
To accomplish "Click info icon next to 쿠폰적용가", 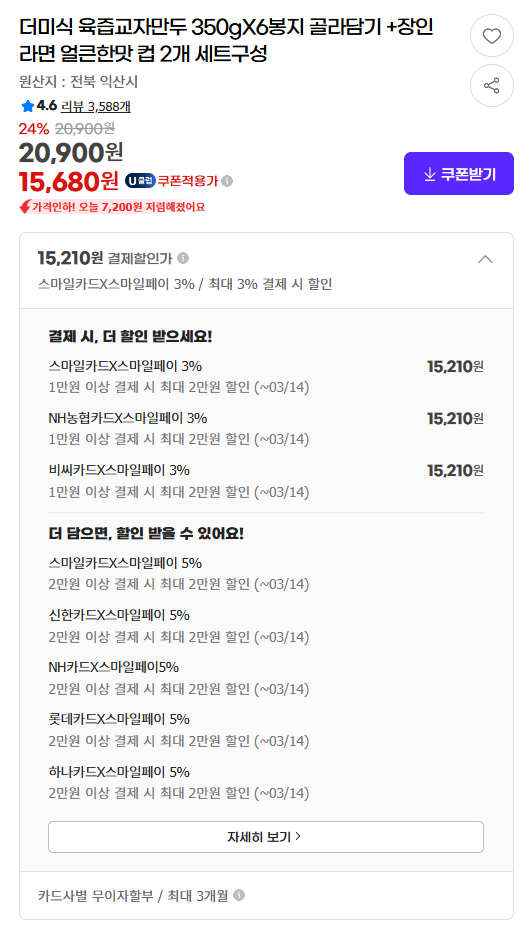I will pyautogui.click(x=227, y=181).
